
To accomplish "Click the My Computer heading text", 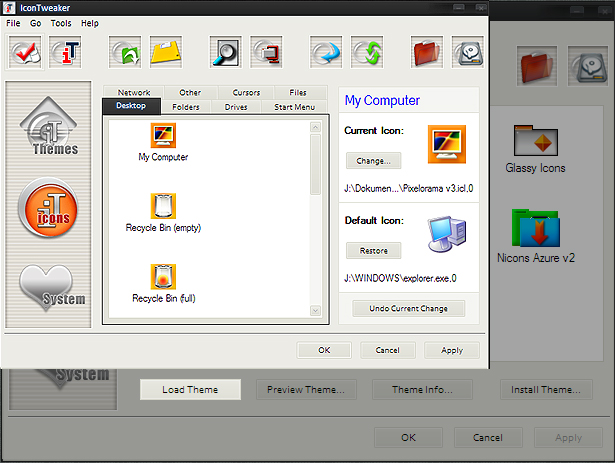I will click(382, 101).
